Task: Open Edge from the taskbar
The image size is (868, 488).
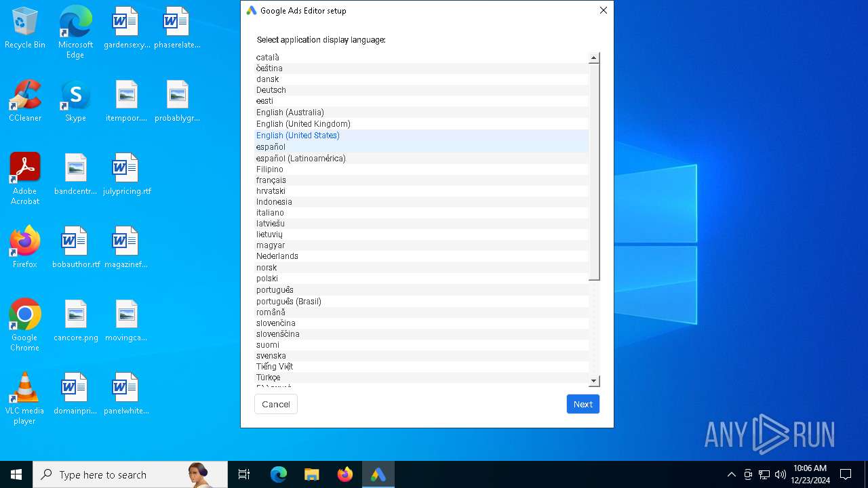Action: click(279, 474)
